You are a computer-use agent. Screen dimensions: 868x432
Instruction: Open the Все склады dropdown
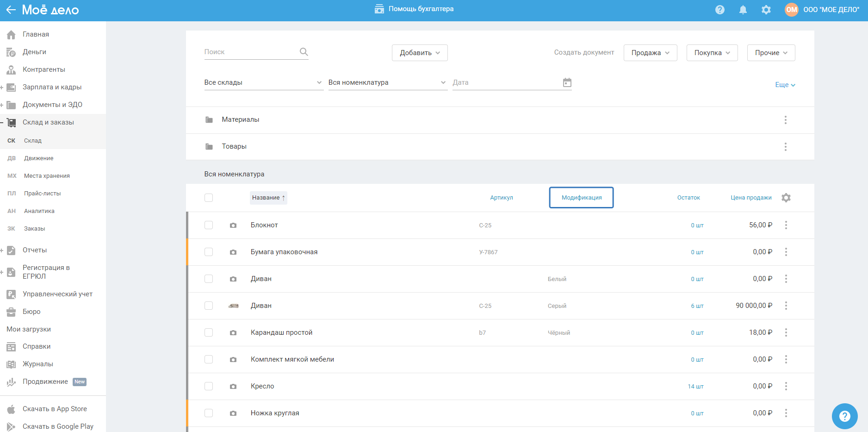pyautogui.click(x=263, y=82)
